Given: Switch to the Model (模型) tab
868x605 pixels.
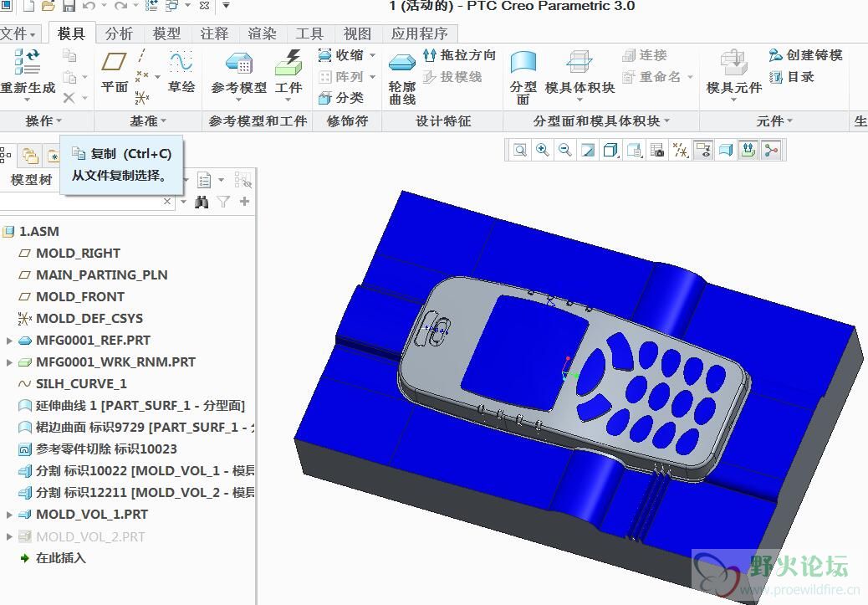Looking at the screenshot, I should point(166,33).
